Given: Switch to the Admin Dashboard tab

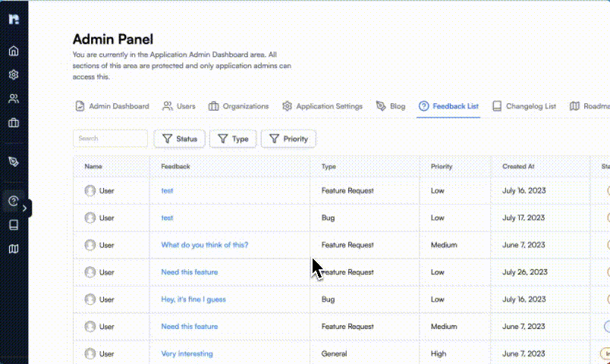Looking at the screenshot, I should click(112, 106).
